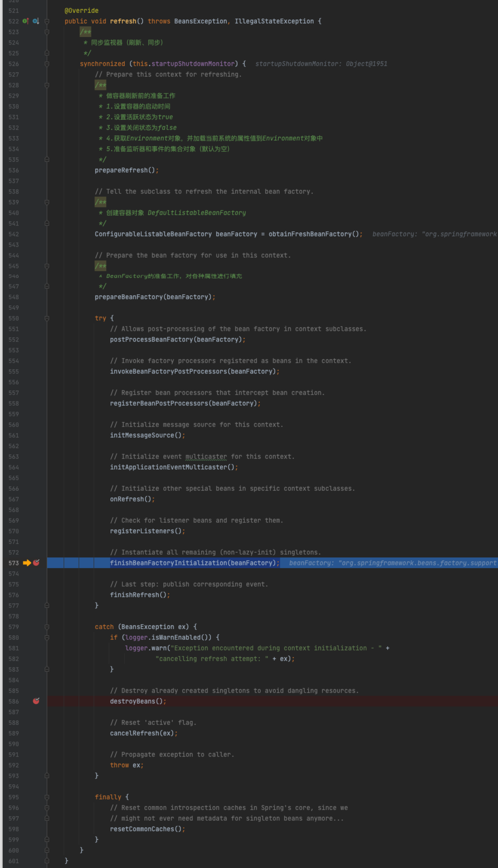Click BeansException in the throws clause

pos(201,21)
